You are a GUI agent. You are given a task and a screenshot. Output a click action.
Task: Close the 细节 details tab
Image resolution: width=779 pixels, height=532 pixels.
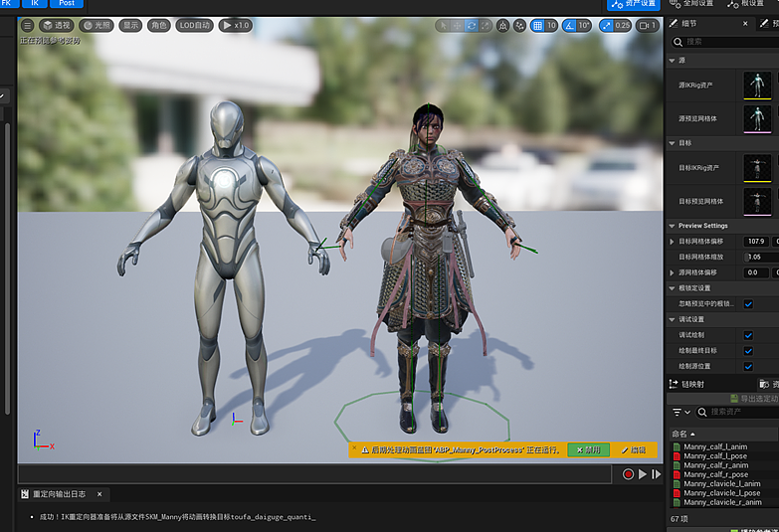(x=745, y=23)
